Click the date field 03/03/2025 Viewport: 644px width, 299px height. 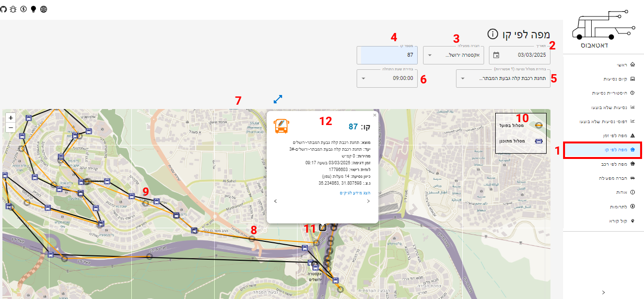[519, 55]
